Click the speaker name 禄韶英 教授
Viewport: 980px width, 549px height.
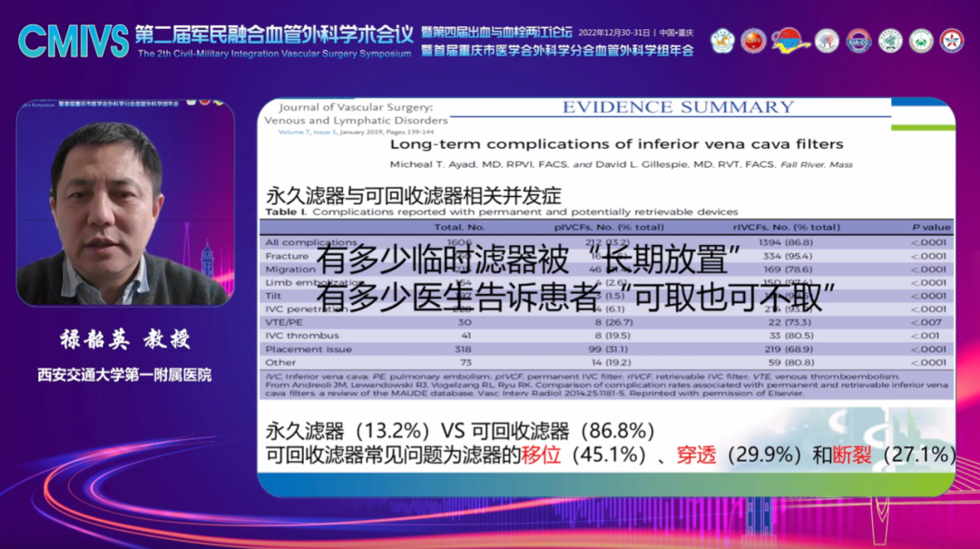tap(125, 339)
